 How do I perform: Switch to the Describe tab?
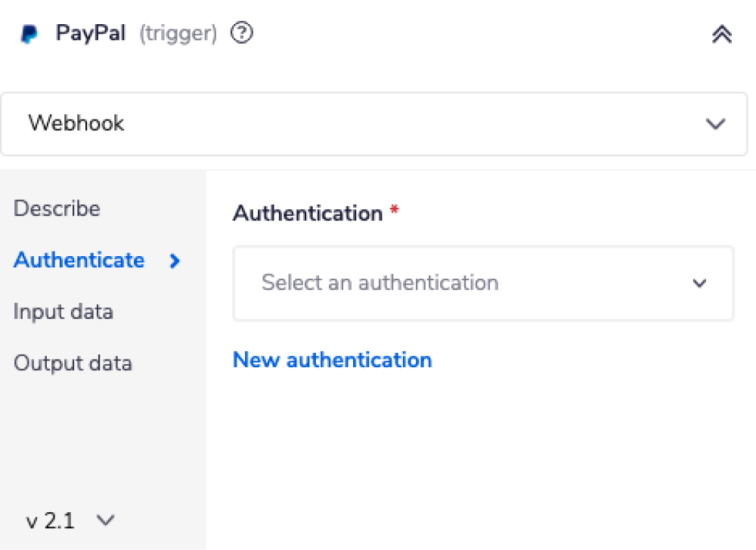(56, 209)
